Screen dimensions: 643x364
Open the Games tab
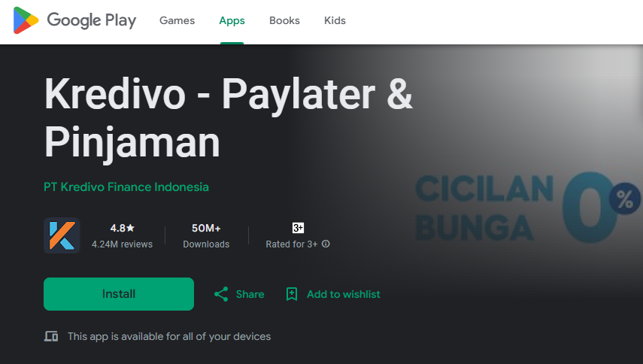pyautogui.click(x=177, y=20)
